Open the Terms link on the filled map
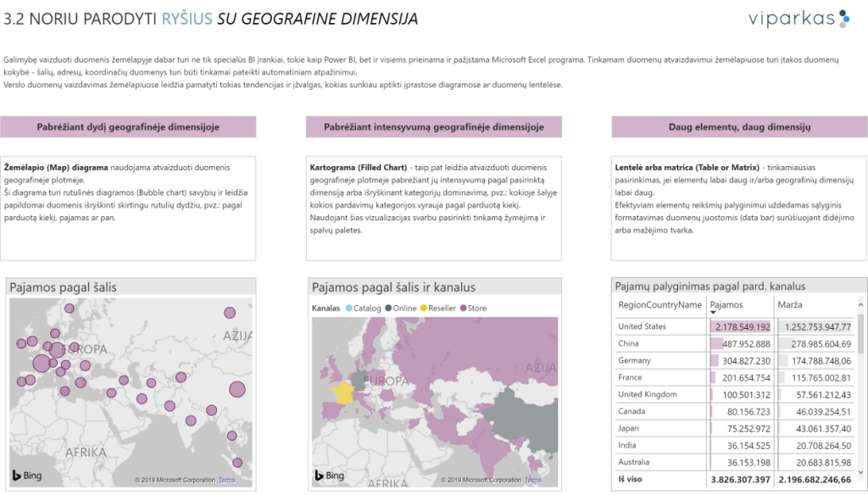 pyautogui.click(x=531, y=481)
